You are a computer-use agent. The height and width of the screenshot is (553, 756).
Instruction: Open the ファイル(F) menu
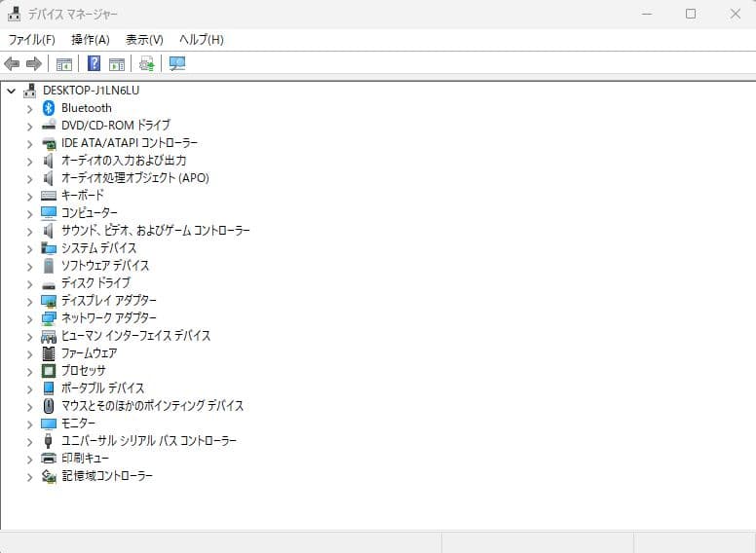32,40
